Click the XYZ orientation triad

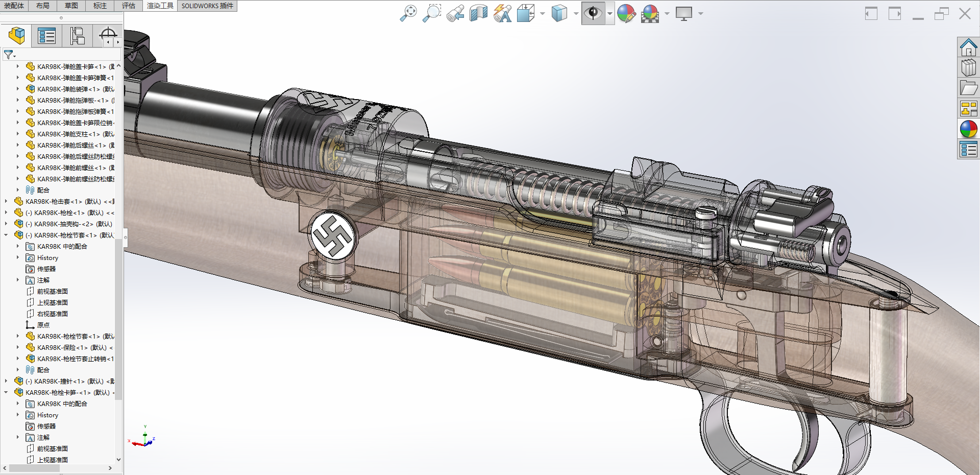point(143,438)
